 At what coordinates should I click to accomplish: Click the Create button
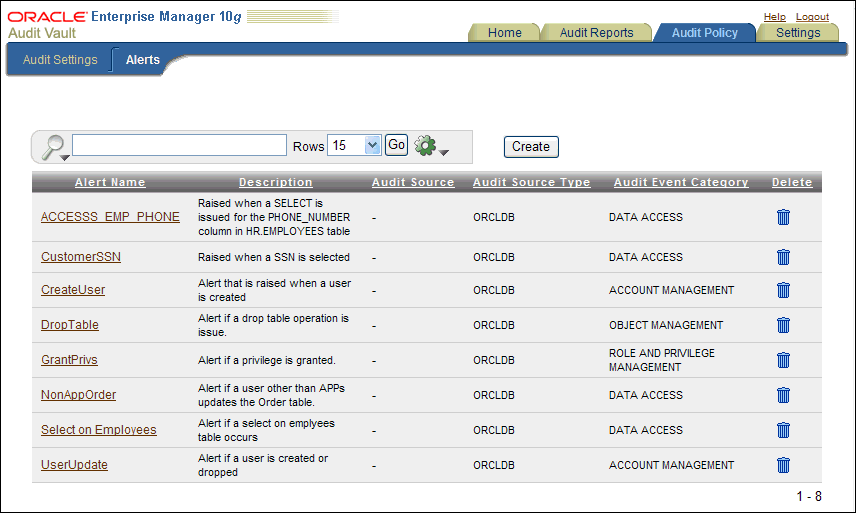click(531, 147)
